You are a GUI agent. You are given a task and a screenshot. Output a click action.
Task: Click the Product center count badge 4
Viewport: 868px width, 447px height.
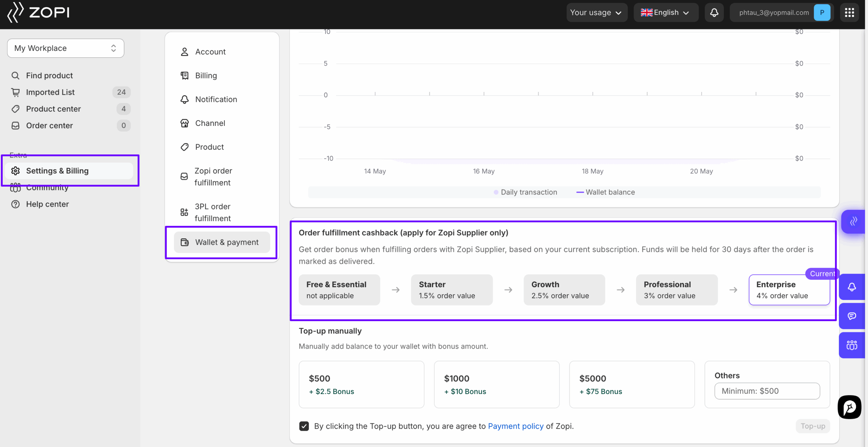(x=123, y=109)
